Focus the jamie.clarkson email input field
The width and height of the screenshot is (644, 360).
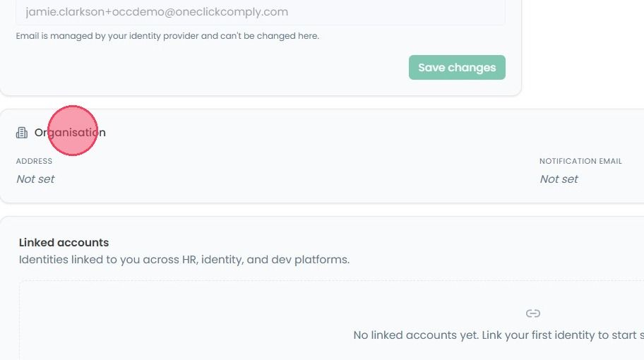pos(261,12)
